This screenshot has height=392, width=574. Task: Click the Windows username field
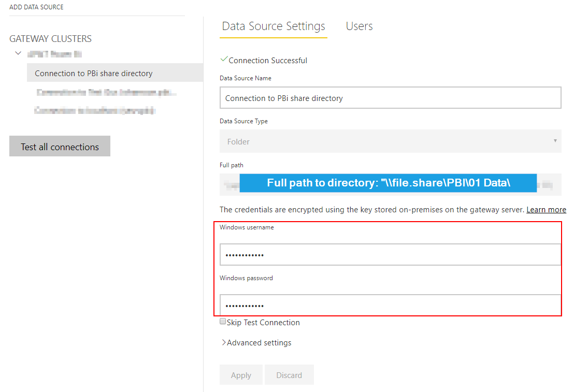tap(390, 255)
